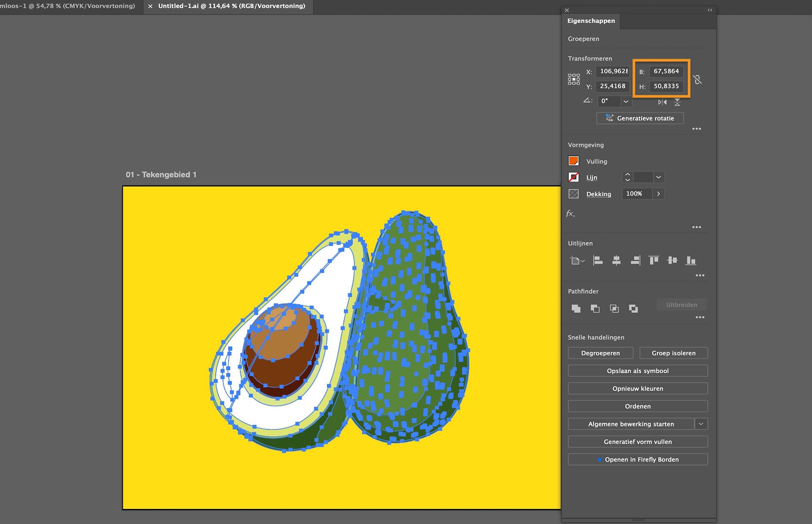Close the Untitled-1.ai document tab

pyautogui.click(x=150, y=6)
